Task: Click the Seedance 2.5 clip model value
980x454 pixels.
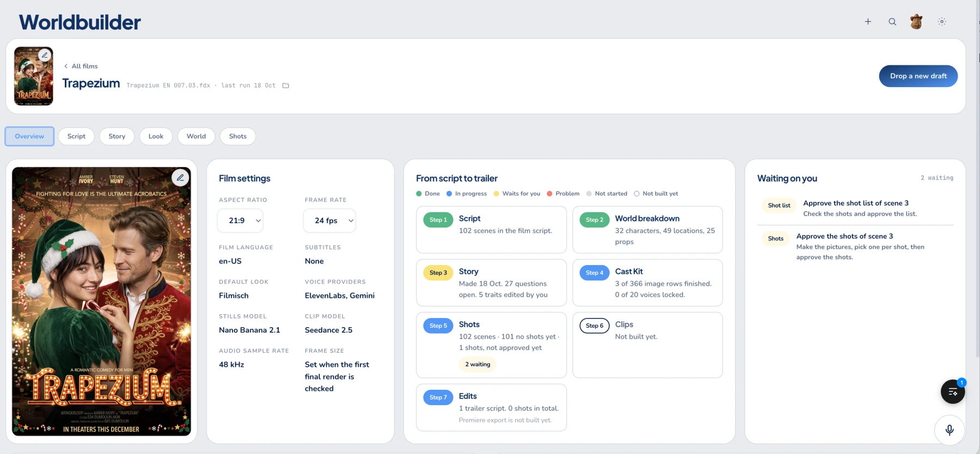Action: tap(329, 330)
